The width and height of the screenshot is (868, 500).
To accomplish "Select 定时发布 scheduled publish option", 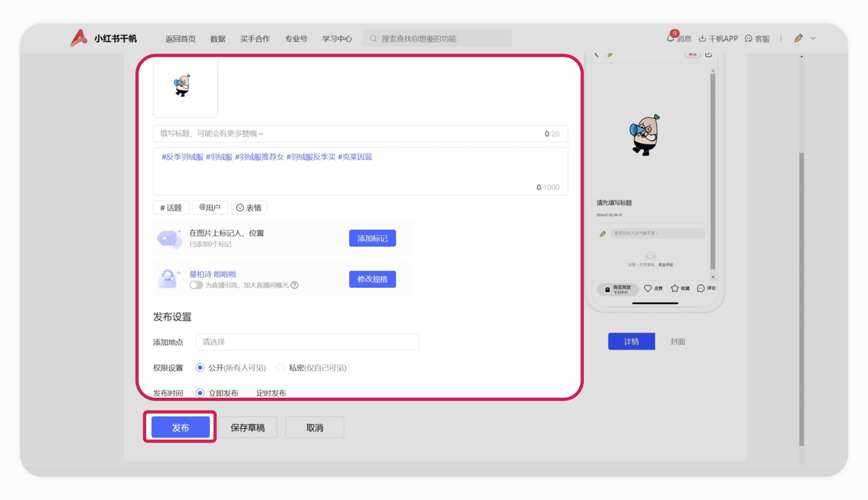I will point(248,393).
